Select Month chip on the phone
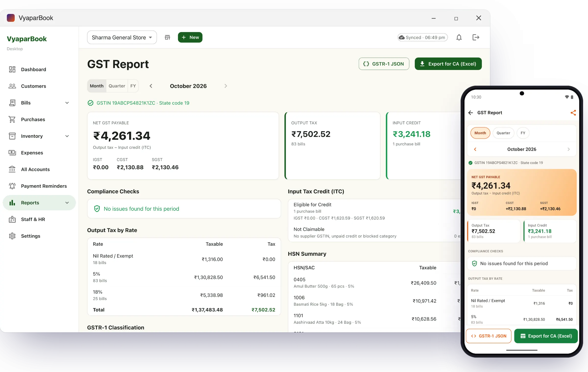The width and height of the screenshot is (588, 372). coord(480,133)
